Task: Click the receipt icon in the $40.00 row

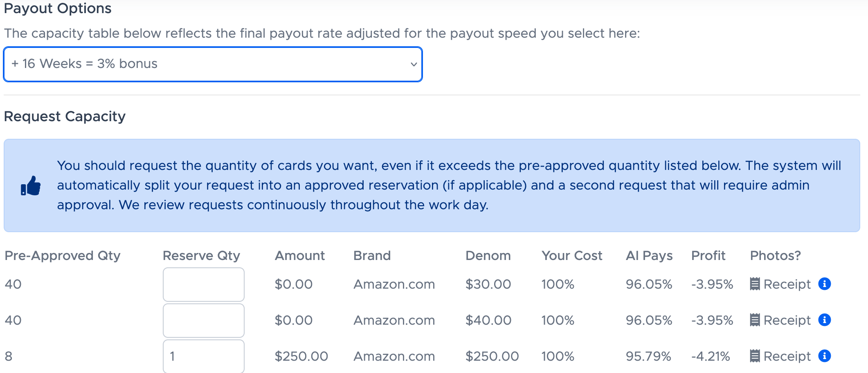Action: (755, 320)
